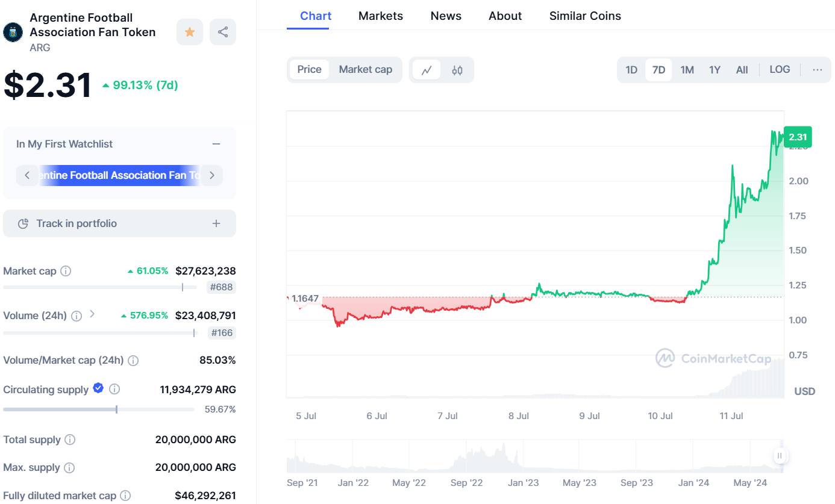The width and height of the screenshot is (835, 504).
Task: Select 1D time range
Action: 631,70
